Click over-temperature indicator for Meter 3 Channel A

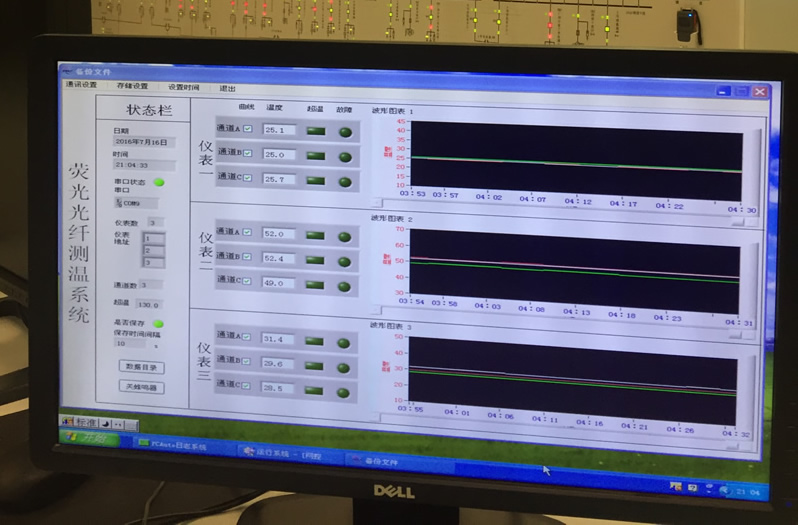click(x=316, y=341)
